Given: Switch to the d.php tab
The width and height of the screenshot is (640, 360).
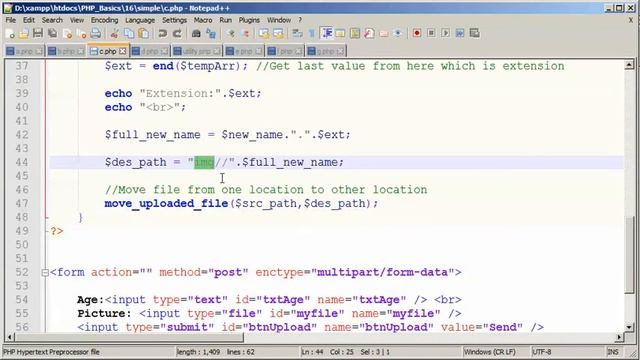Looking at the screenshot, I should pos(150,51).
